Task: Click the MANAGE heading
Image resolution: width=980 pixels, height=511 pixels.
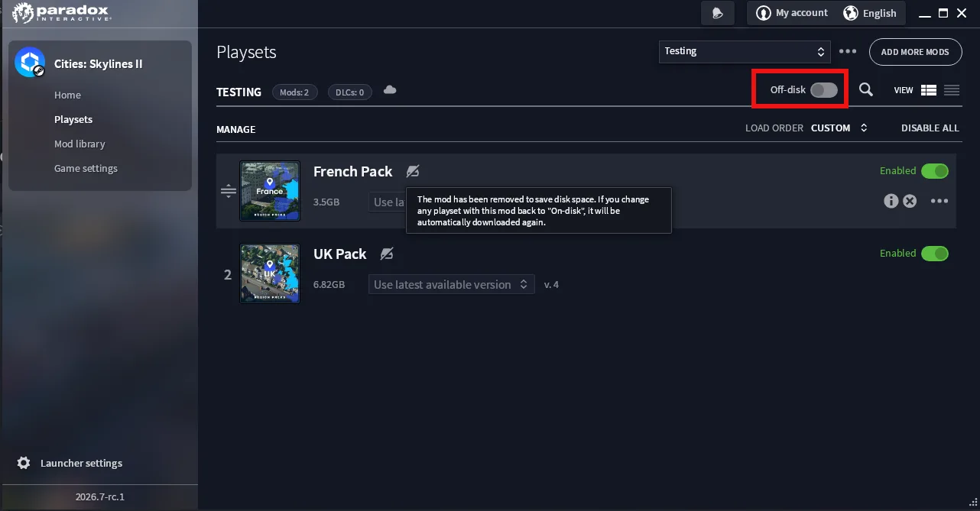Action: [x=235, y=129]
